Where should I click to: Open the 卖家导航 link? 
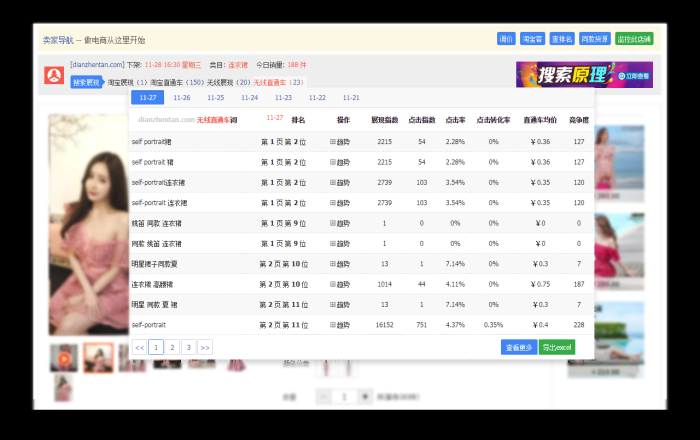click(58, 40)
